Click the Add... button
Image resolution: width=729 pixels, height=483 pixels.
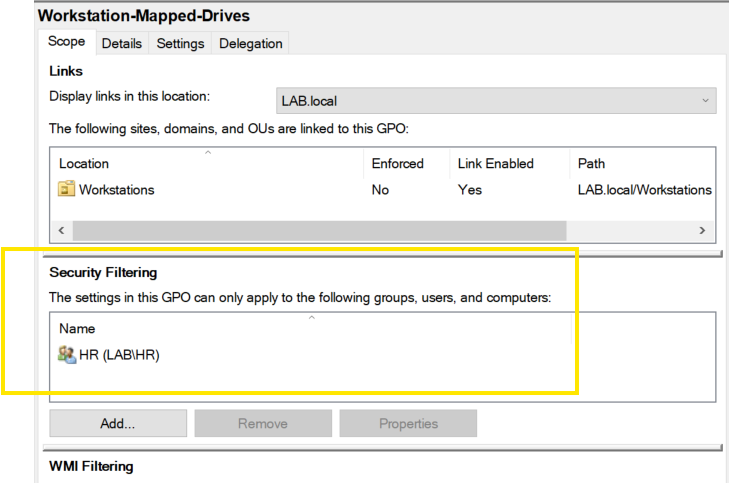click(118, 423)
